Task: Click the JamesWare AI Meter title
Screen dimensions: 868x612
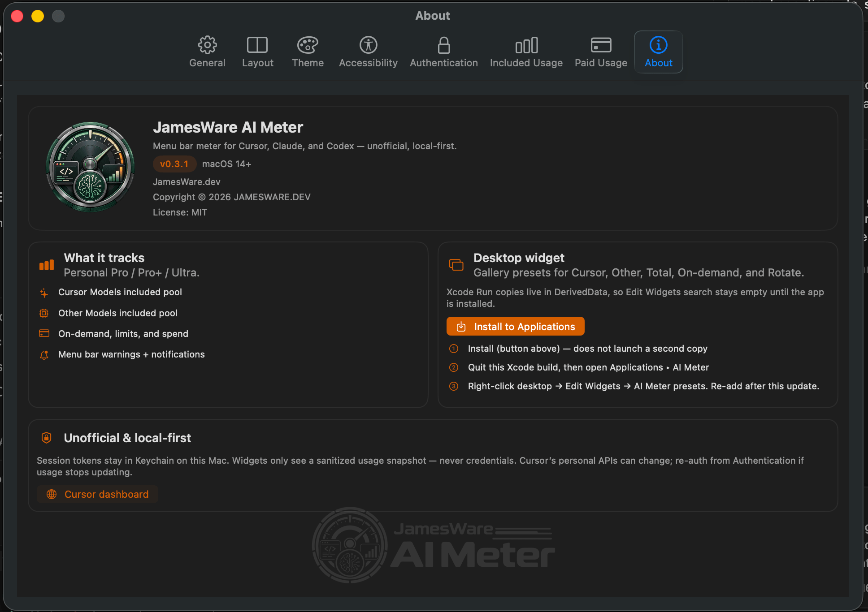Action: coord(228,128)
